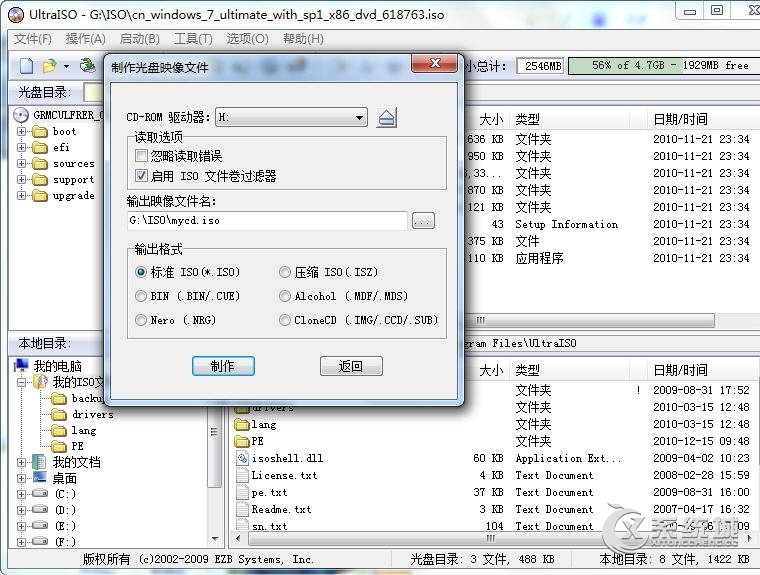760x575 pixels.
Task: Click the 桌面 desktop icon
Action: pyautogui.click(x=39, y=478)
